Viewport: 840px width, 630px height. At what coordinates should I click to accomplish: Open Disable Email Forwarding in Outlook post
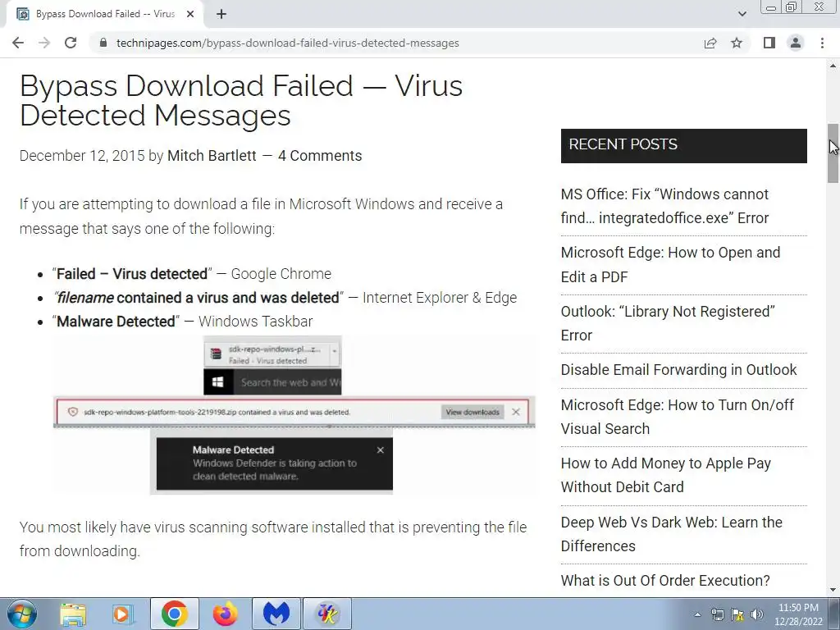click(x=678, y=370)
